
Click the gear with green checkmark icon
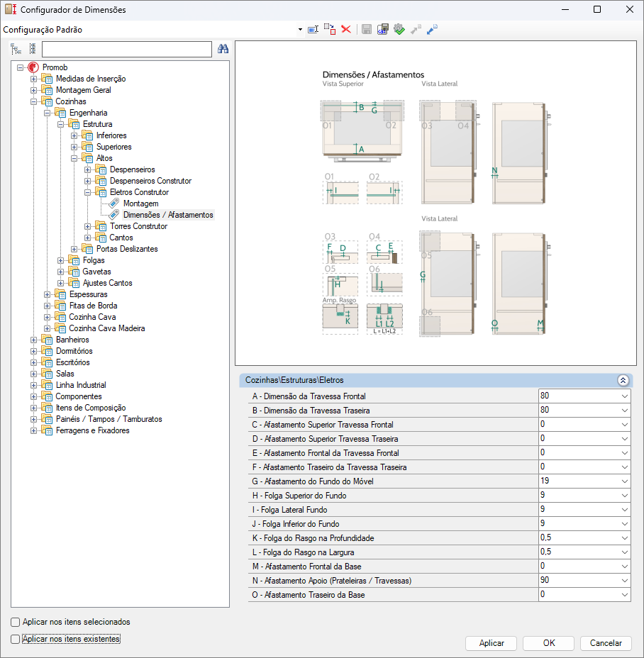[399, 29]
